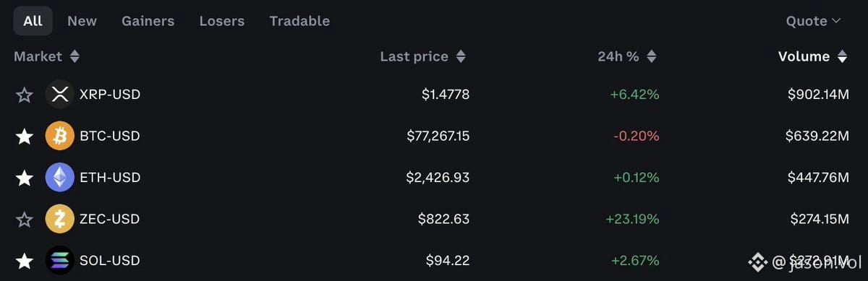Select the New tab
Image resolution: width=868 pixels, height=281 pixels.
pos(82,21)
